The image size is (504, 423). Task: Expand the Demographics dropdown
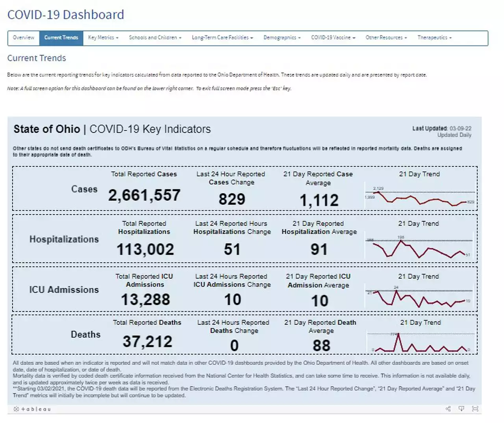tap(282, 38)
